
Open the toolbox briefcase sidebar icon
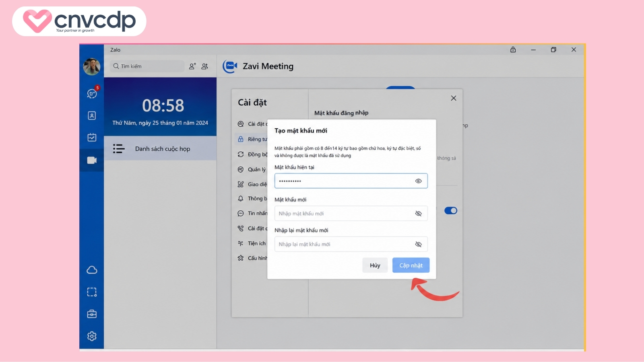click(92, 314)
